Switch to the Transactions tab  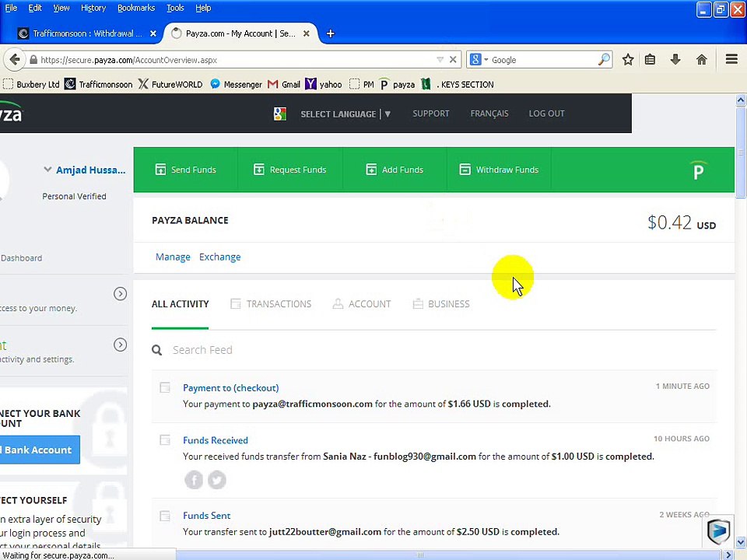pos(271,304)
